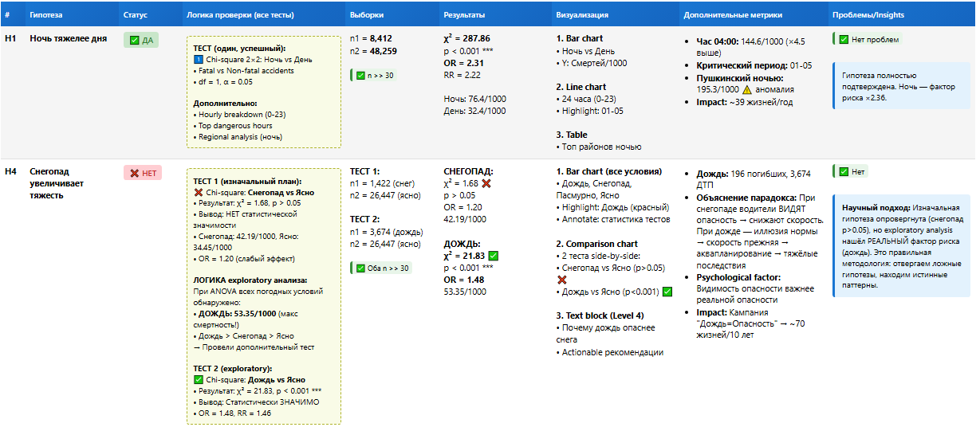Image resolution: width=980 pixels, height=431 pixels.
Task: Click the 'СНЕГОПАД:' results heading
Action: pyautogui.click(x=468, y=170)
